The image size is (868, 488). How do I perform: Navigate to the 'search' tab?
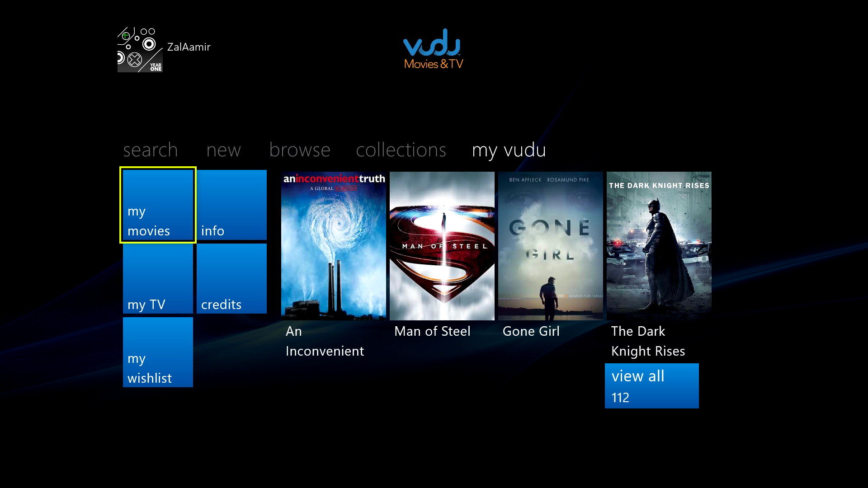click(x=150, y=149)
